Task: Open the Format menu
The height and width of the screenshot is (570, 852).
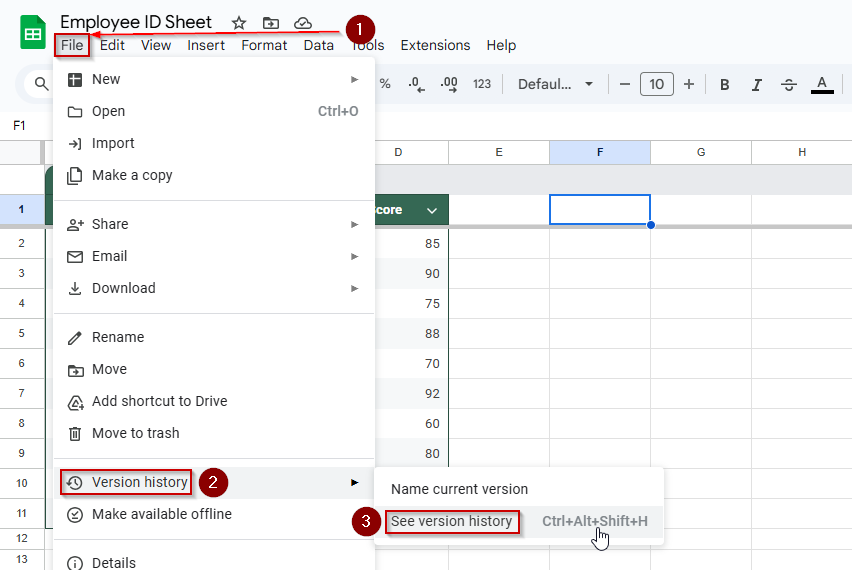Action: [264, 45]
